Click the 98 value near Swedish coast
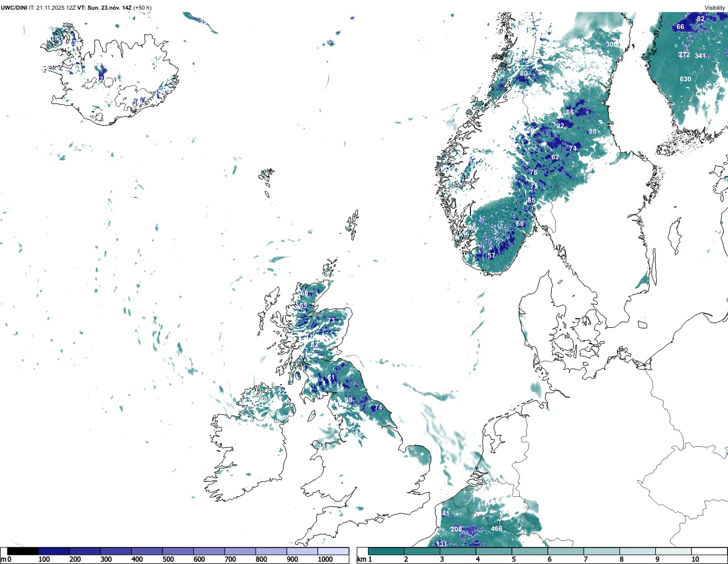This screenshot has width=728, height=564. [x=593, y=131]
